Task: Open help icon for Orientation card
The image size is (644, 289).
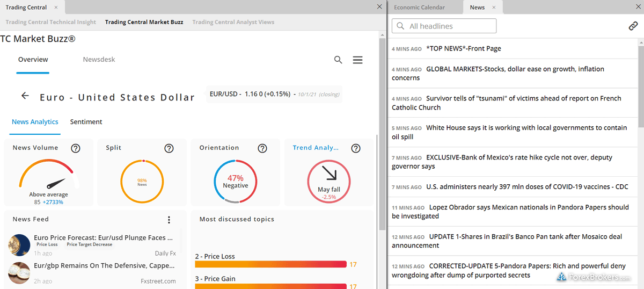Action: point(262,148)
